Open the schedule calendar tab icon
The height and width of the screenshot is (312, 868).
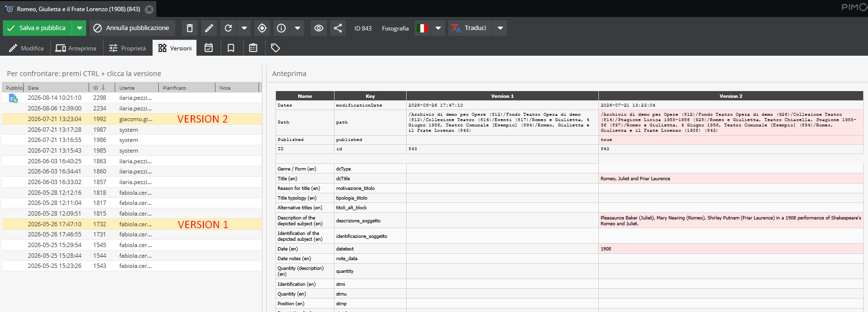209,48
